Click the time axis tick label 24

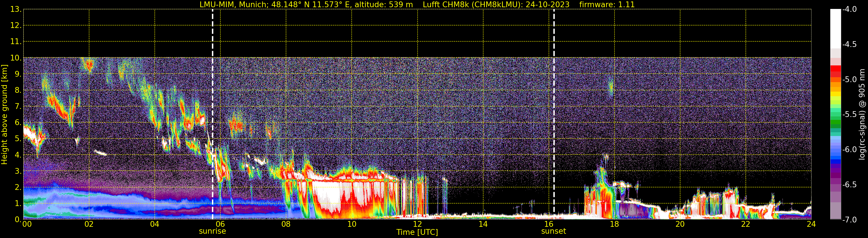811,224
